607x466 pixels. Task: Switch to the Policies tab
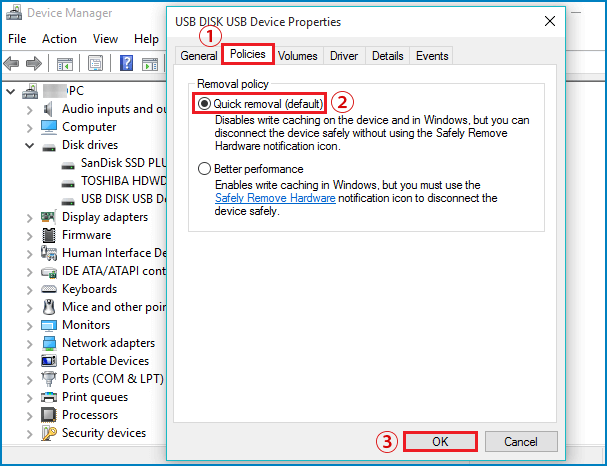pos(248,54)
